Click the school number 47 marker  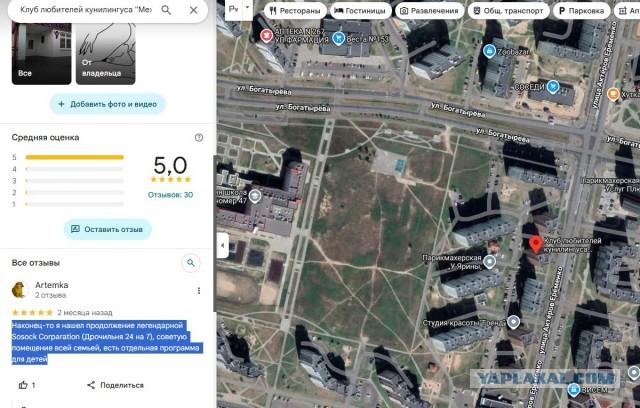click(x=255, y=196)
